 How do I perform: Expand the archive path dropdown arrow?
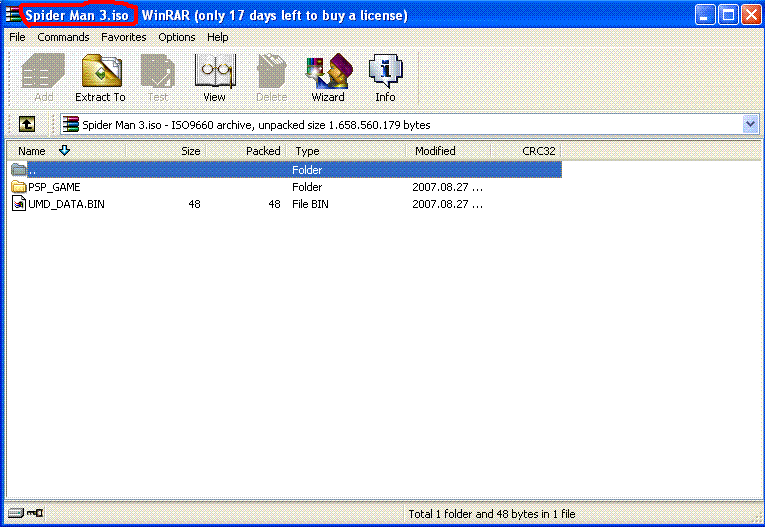tap(750, 124)
